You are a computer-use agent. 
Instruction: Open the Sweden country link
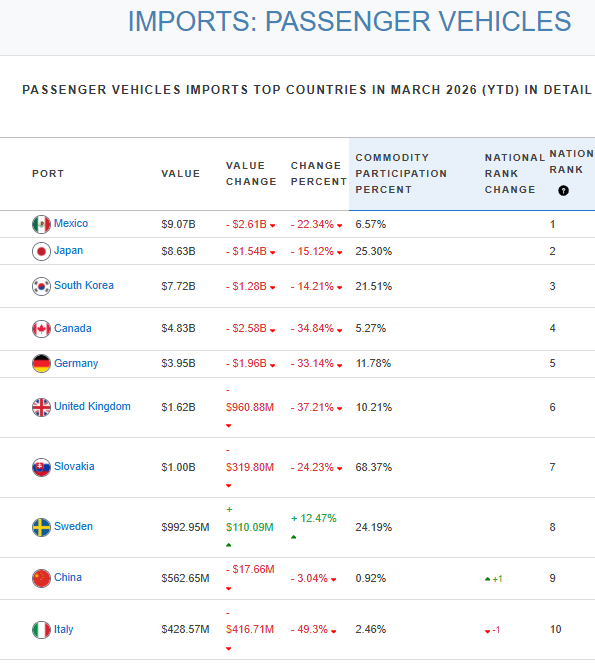coord(74,527)
